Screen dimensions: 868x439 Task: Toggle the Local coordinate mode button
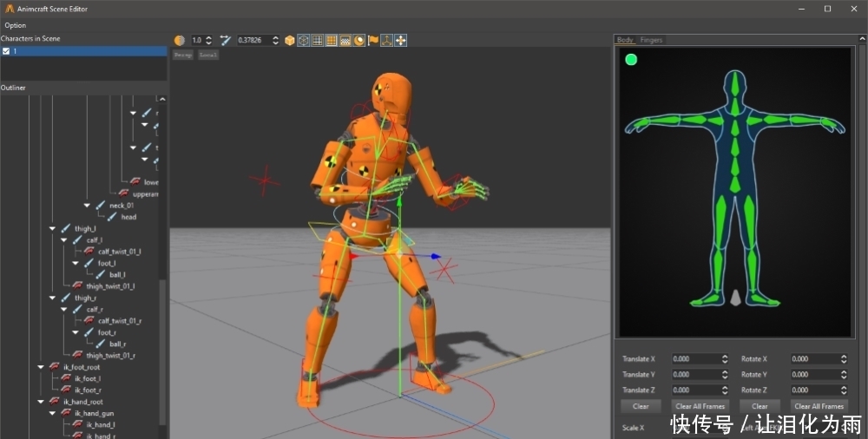[x=208, y=55]
